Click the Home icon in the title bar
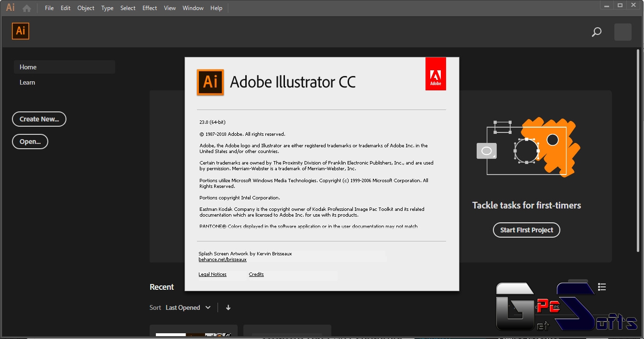 [x=27, y=8]
